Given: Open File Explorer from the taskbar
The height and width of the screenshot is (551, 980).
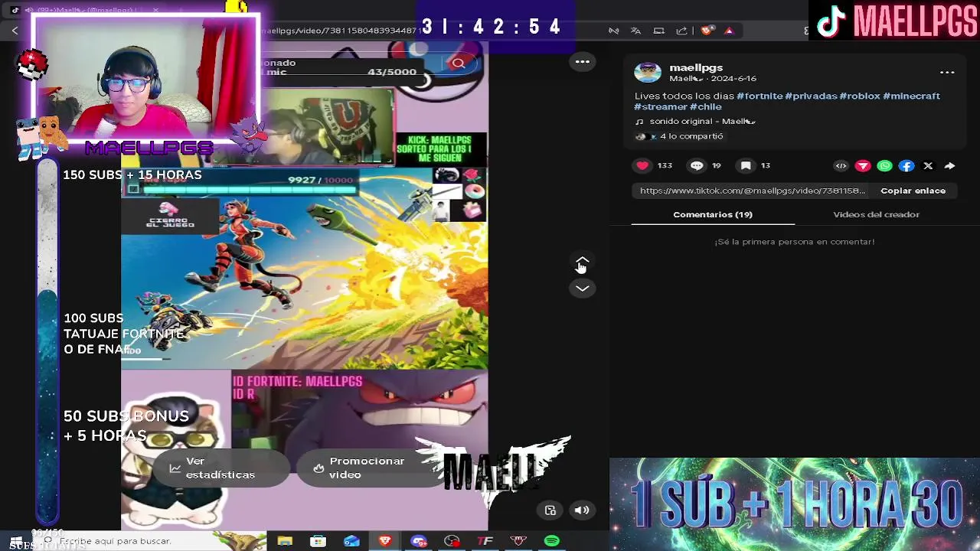Looking at the screenshot, I should (x=285, y=541).
